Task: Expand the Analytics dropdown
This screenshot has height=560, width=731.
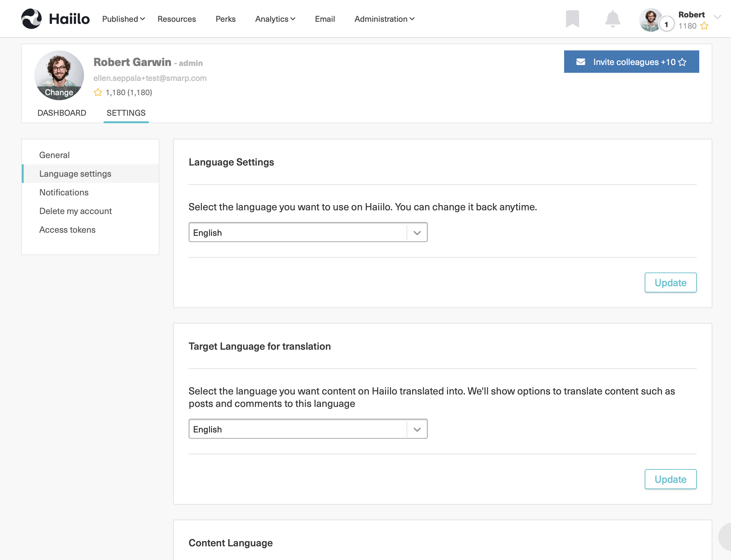Action: 275,19
